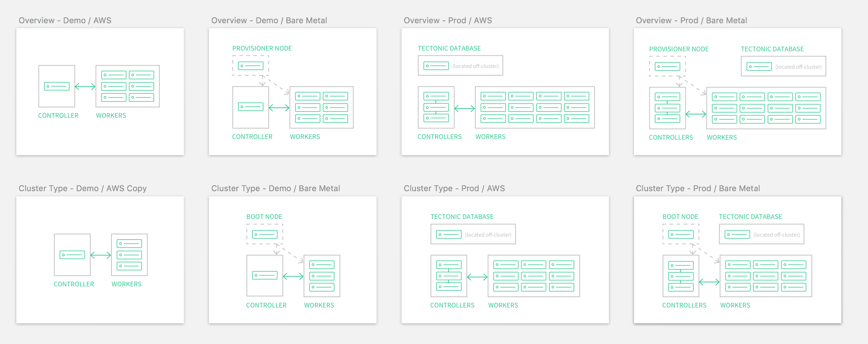Screen dimensions: 868x344
Task: Select the double-headed arrow in Cluster Type - Prod / AWS
Action: coord(477,277)
